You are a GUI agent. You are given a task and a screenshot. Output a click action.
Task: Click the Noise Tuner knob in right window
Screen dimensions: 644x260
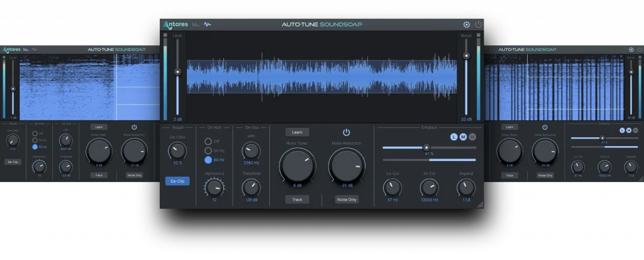click(x=509, y=151)
